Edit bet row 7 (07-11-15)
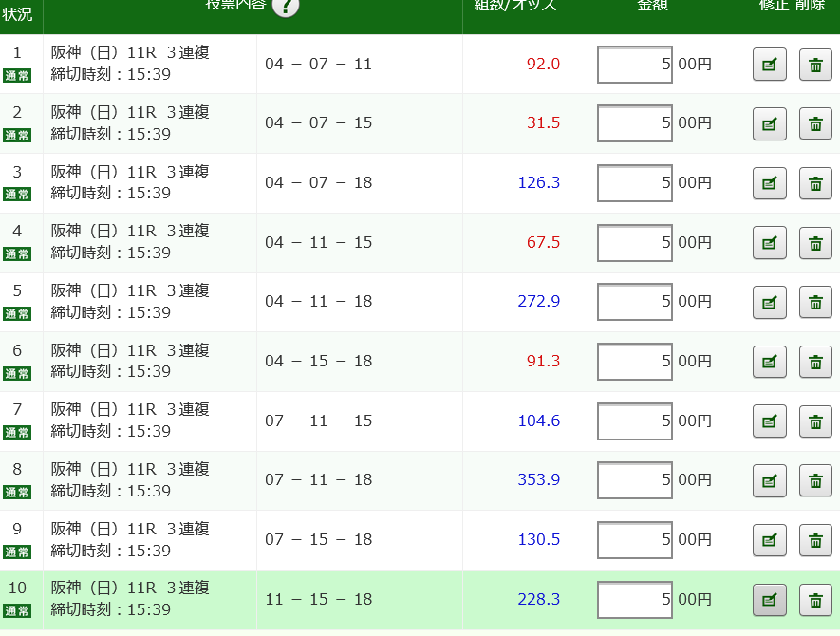The image size is (840, 636). (769, 421)
